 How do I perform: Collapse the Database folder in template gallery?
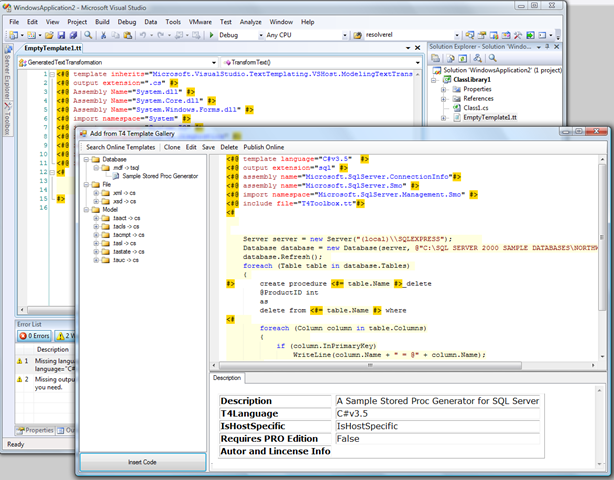point(87,159)
